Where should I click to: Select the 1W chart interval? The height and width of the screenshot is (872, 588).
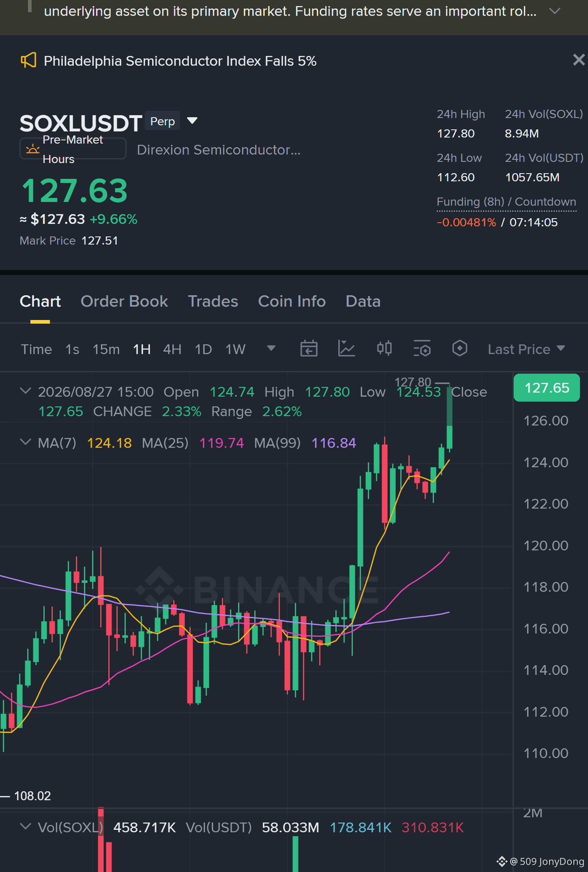[235, 349]
